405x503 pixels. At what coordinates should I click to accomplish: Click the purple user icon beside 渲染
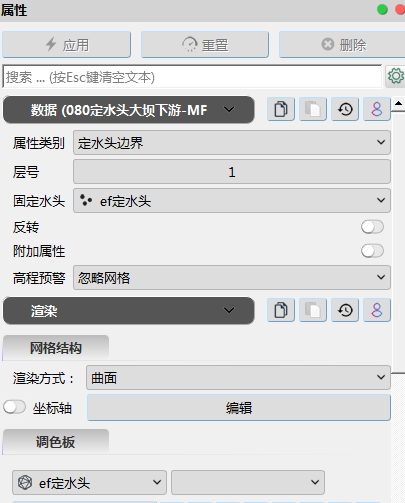click(377, 310)
